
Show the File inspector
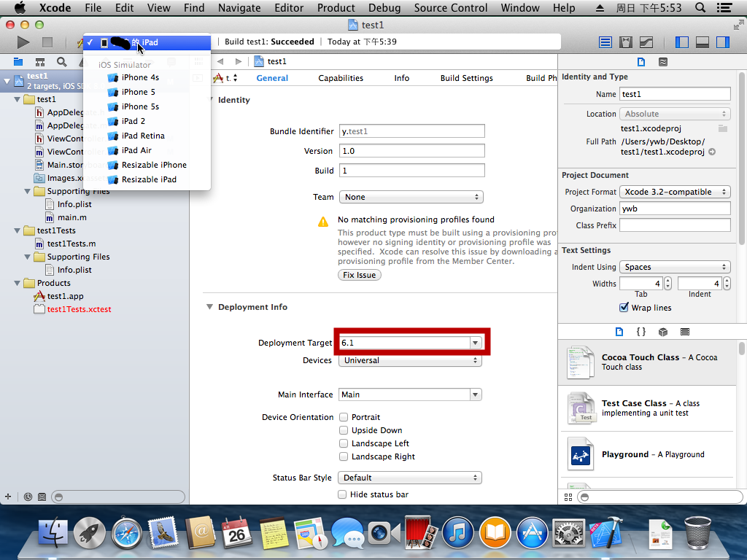[641, 62]
